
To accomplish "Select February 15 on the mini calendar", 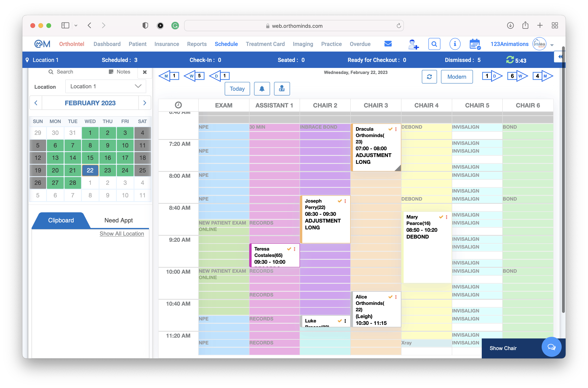I will pyautogui.click(x=90, y=158).
